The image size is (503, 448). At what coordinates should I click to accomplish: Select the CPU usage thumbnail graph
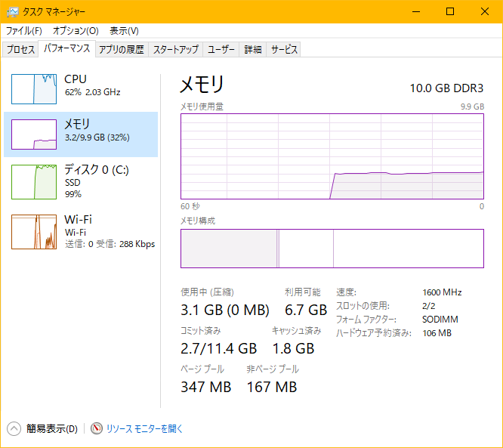click(x=34, y=89)
